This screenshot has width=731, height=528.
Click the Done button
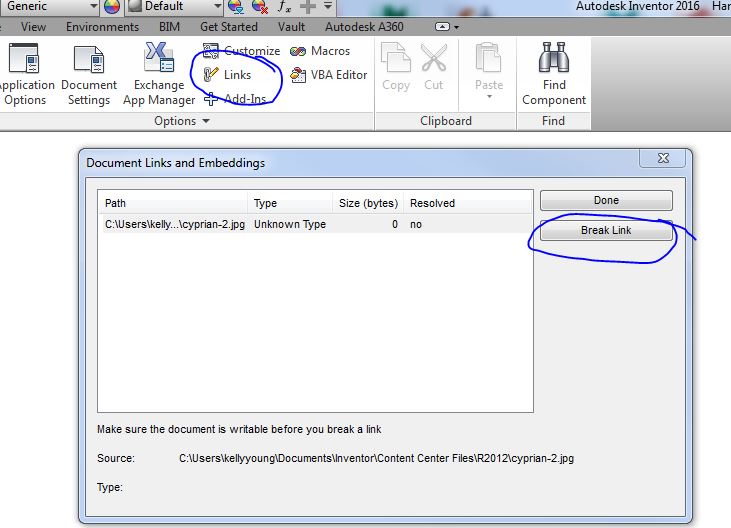click(x=606, y=200)
